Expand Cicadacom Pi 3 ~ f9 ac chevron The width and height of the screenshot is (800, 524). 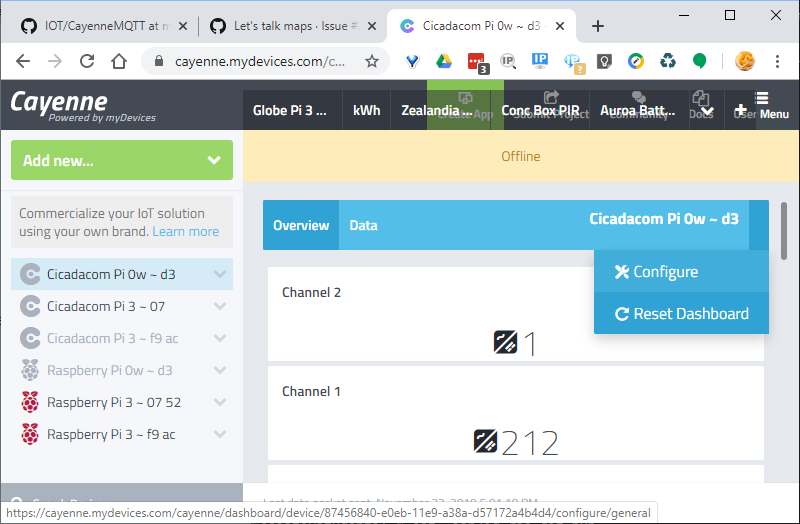pyautogui.click(x=220, y=338)
